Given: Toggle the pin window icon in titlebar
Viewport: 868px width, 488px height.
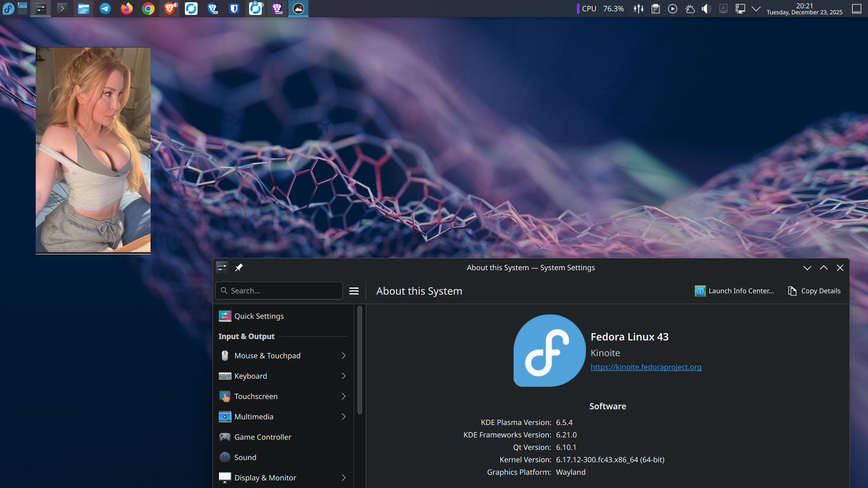Looking at the screenshot, I should [x=239, y=267].
